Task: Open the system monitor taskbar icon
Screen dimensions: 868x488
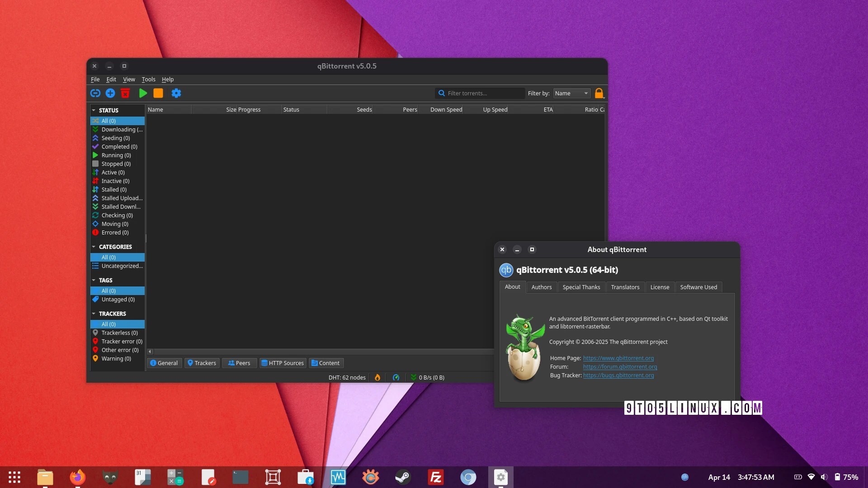Action: click(338, 477)
